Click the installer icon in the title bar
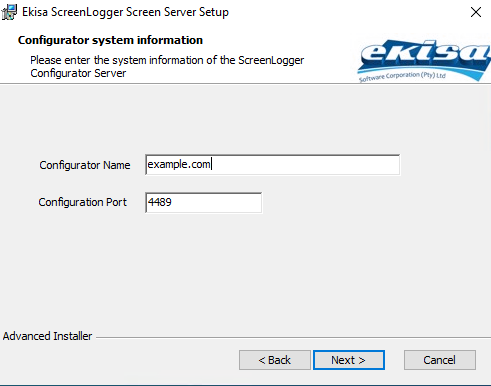The image size is (491, 386). point(9,12)
